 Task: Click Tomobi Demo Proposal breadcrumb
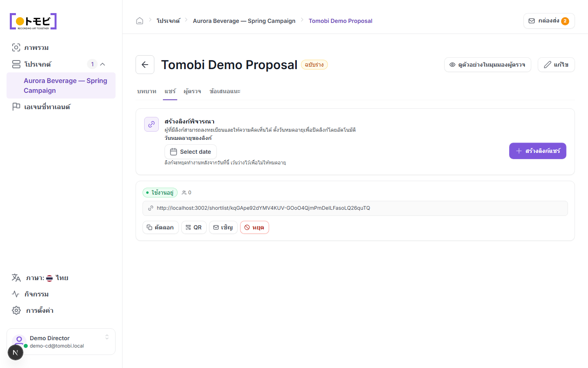(x=341, y=21)
